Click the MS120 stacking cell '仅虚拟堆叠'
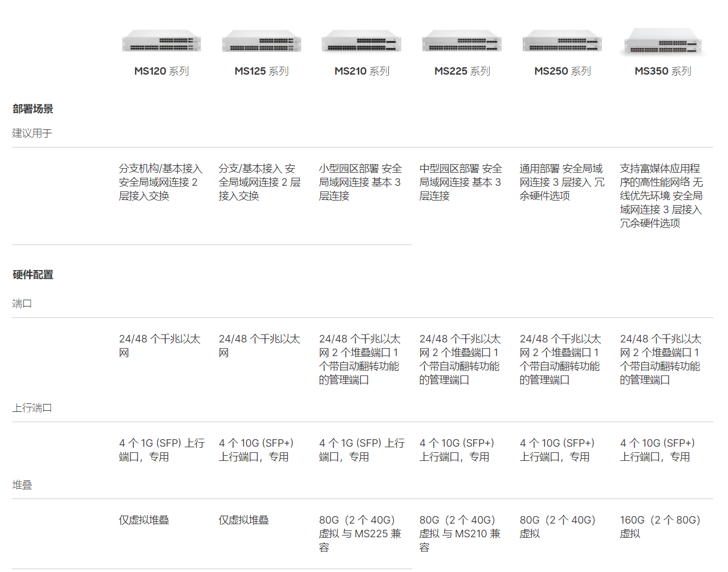This screenshot has height=572, width=728. point(144,520)
